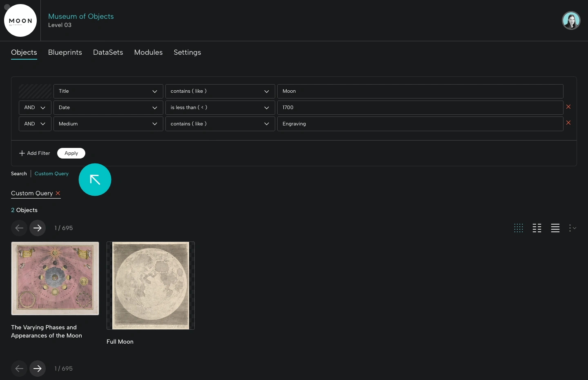Click the Add Filter plus icon

22,153
